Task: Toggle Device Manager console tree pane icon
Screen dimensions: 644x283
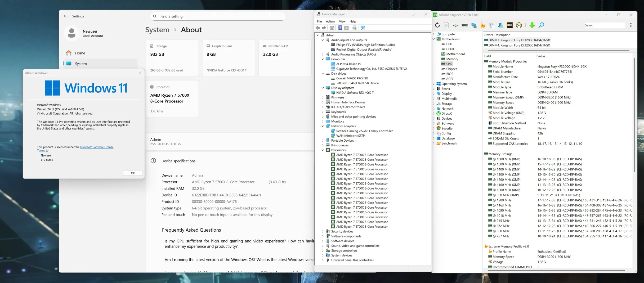Action: click(x=332, y=28)
